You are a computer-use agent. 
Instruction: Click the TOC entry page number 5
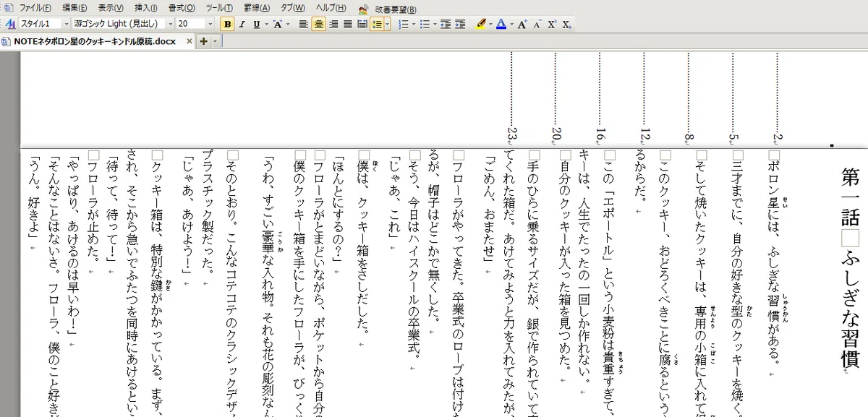(732, 137)
